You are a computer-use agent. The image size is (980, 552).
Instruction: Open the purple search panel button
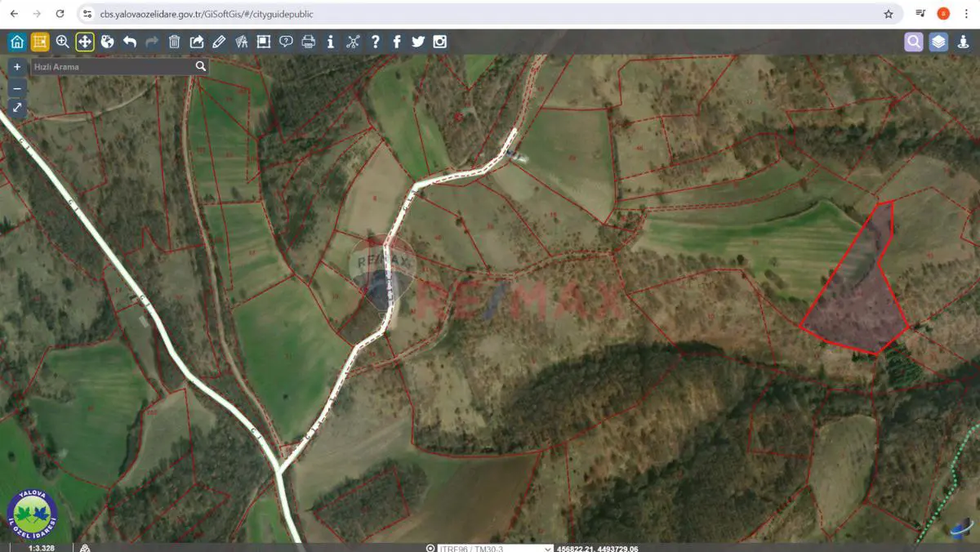914,42
